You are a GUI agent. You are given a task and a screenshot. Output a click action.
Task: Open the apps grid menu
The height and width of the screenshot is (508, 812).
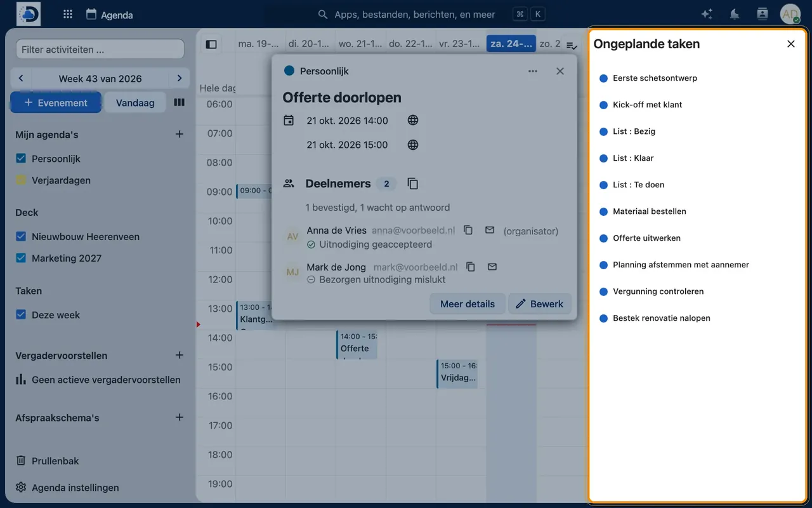[x=68, y=14]
